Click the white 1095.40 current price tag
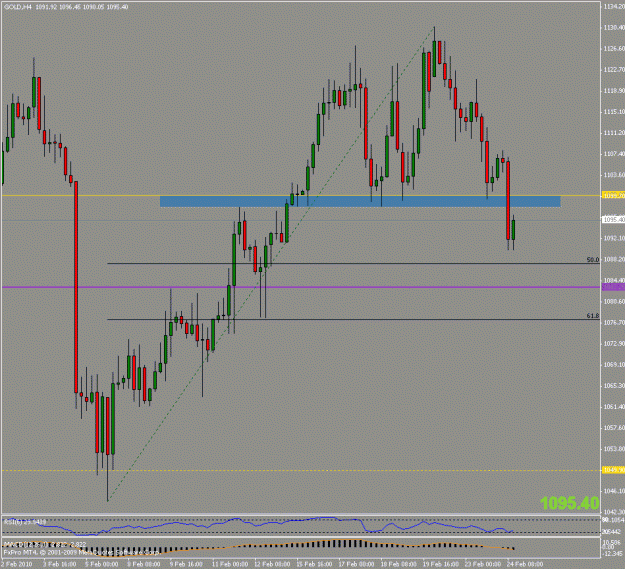The image size is (625, 569). click(x=613, y=220)
